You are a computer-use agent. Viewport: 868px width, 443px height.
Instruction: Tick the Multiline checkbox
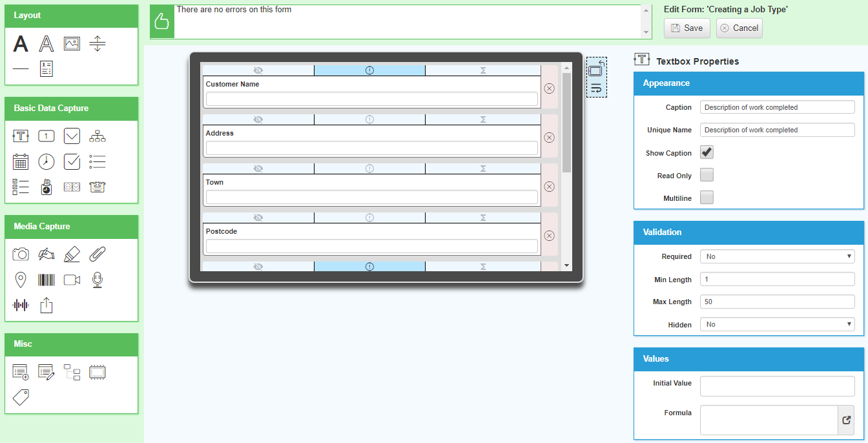point(707,198)
